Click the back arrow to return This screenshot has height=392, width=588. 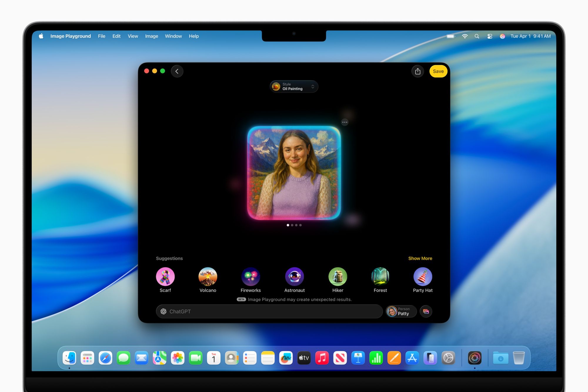[177, 71]
